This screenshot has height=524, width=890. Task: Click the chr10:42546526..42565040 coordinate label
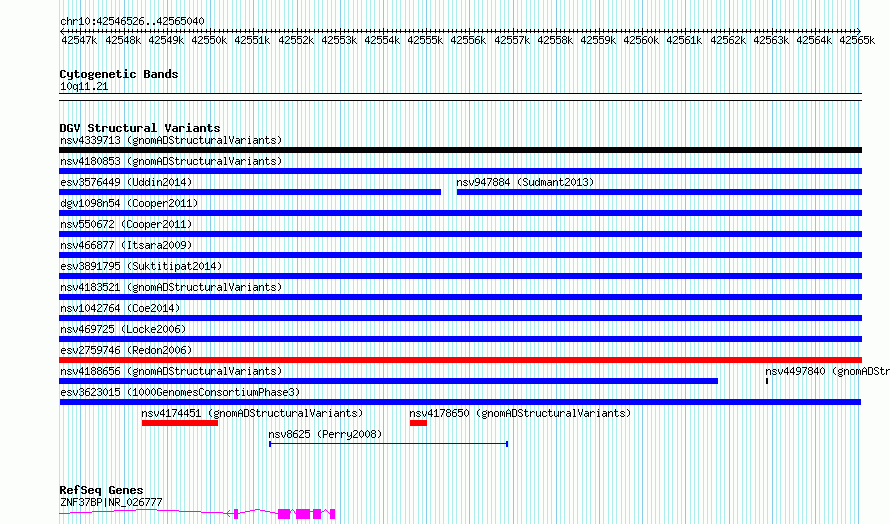(132, 22)
